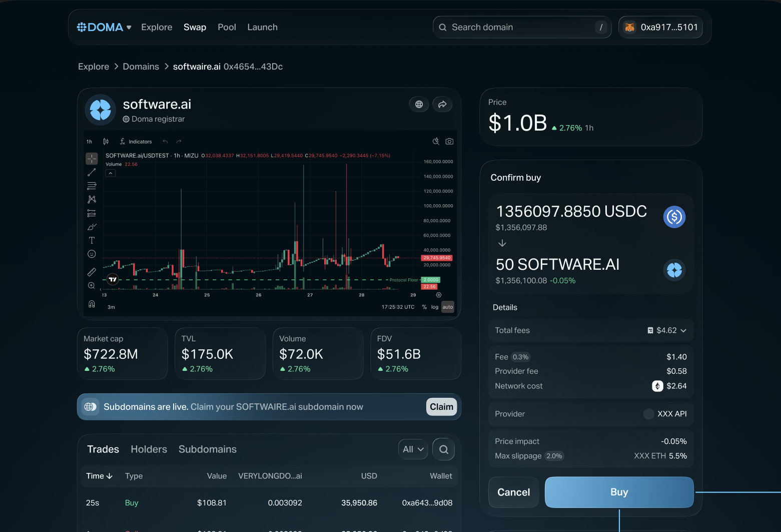The height and width of the screenshot is (532, 781).
Task: Select the text annotation tool
Action: [92, 240]
